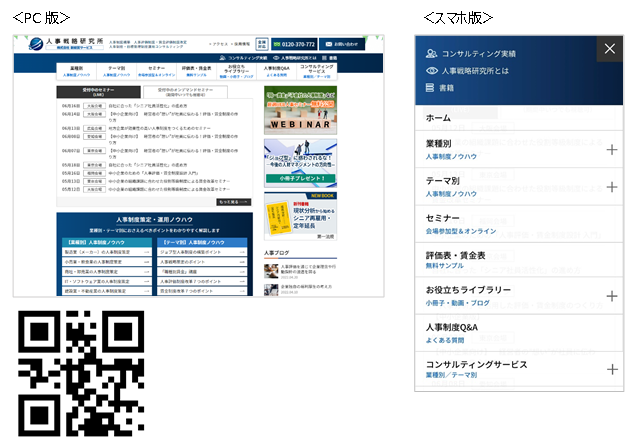This screenshot has height=438, width=626.
Task: Click the 人事戦略研究所 globe logo on PC site
Action: (x=36, y=44)
